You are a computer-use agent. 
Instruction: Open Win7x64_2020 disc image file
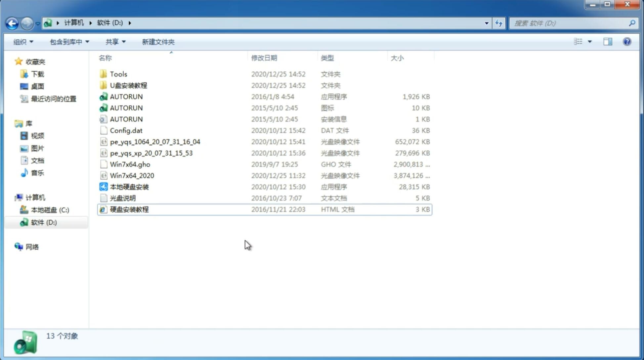[x=132, y=176]
